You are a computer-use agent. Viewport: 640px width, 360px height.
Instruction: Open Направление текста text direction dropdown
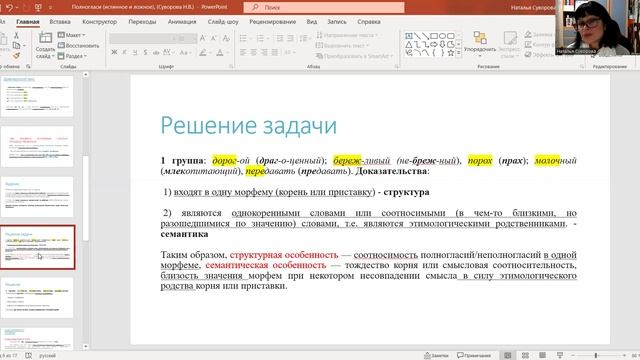pyautogui.click(x=347, y=35)
